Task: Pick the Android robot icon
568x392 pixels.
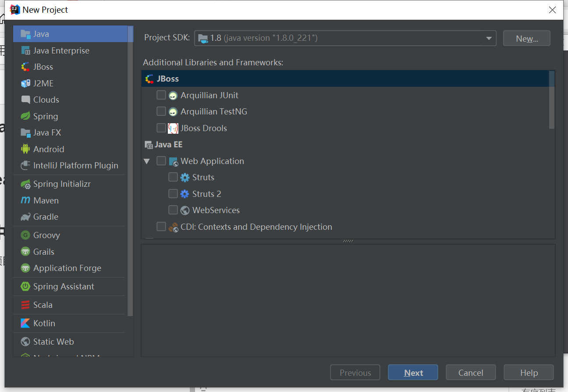Action: click(25, 149)
